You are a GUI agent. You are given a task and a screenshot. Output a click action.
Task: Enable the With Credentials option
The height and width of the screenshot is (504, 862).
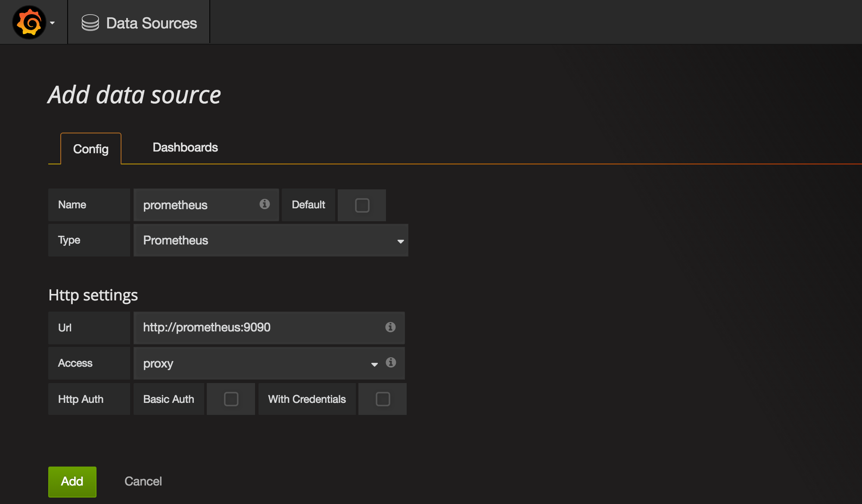click(382, 399)
